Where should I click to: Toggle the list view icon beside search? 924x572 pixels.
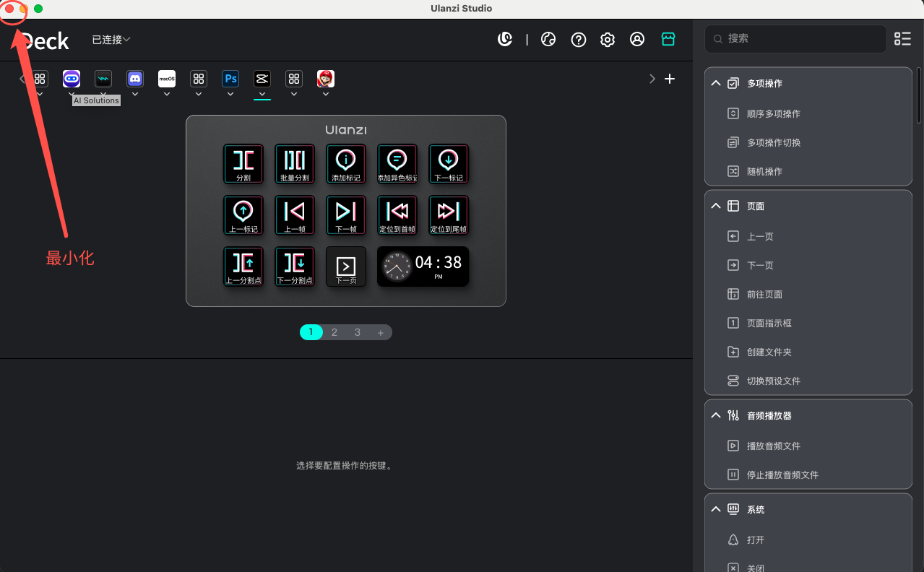click(x=902, y=39)
